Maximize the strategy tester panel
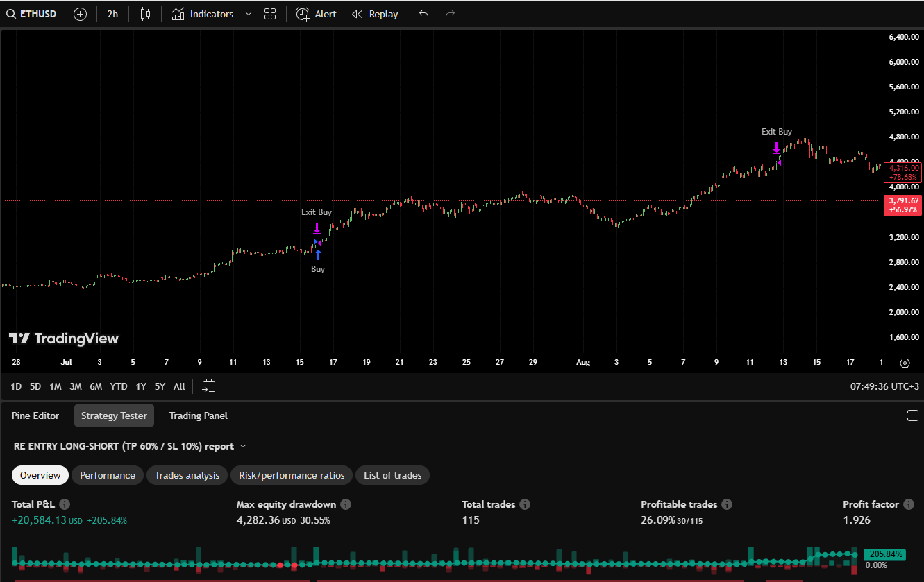Viewport: 924px width, 582px height. [x=912, y=416]
